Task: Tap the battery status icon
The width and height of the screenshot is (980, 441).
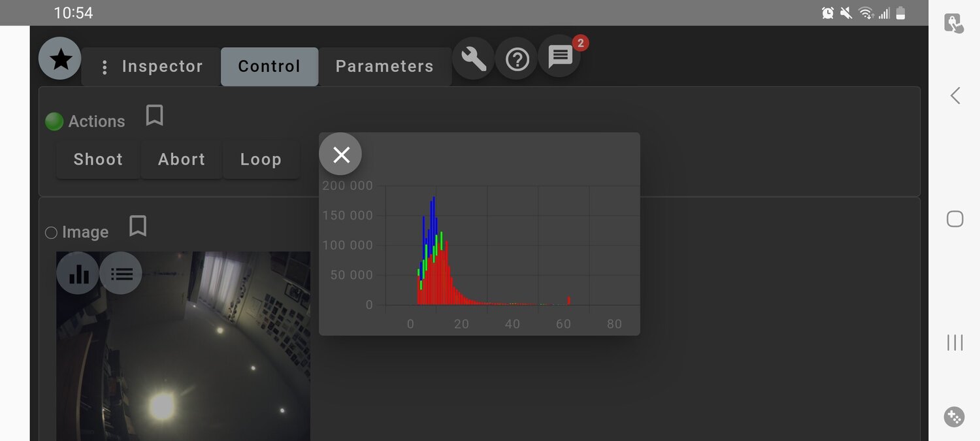Action: coord(901,13)
